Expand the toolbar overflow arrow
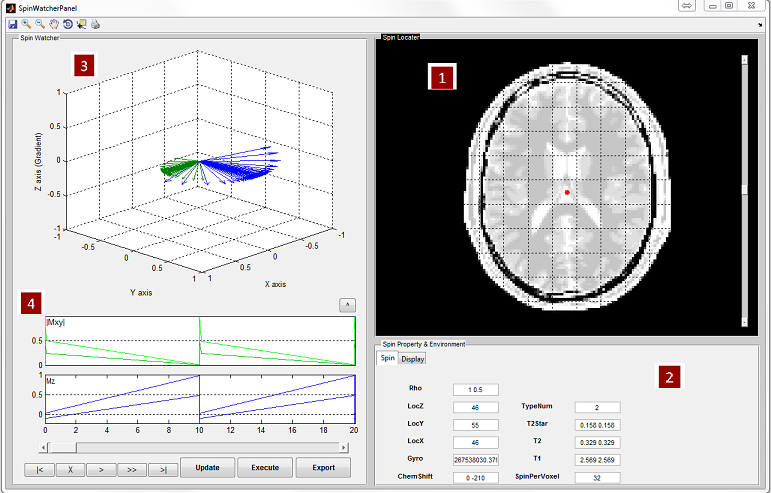The height and width of the screenshot is (493, 771). tap(760, 25)
